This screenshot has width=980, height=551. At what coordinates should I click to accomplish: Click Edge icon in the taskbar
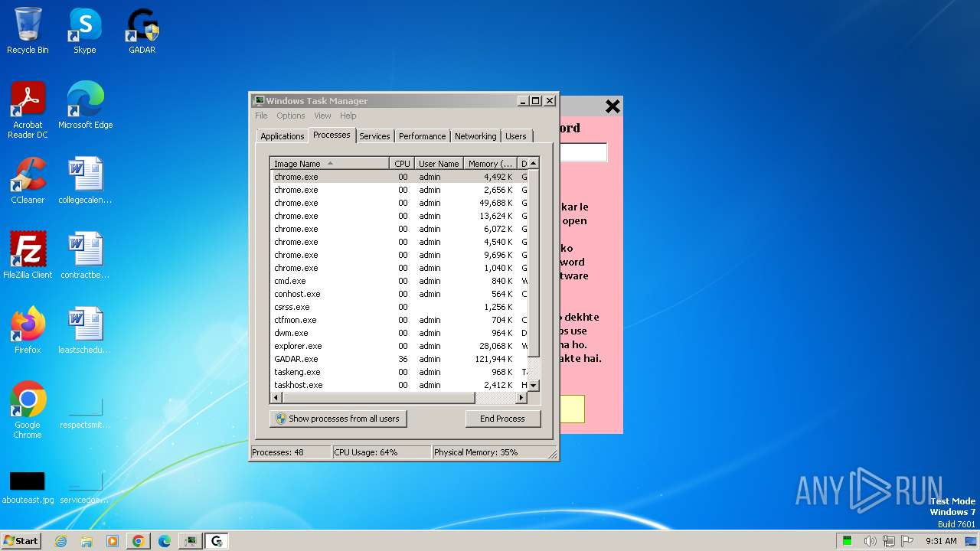point(165,541)
